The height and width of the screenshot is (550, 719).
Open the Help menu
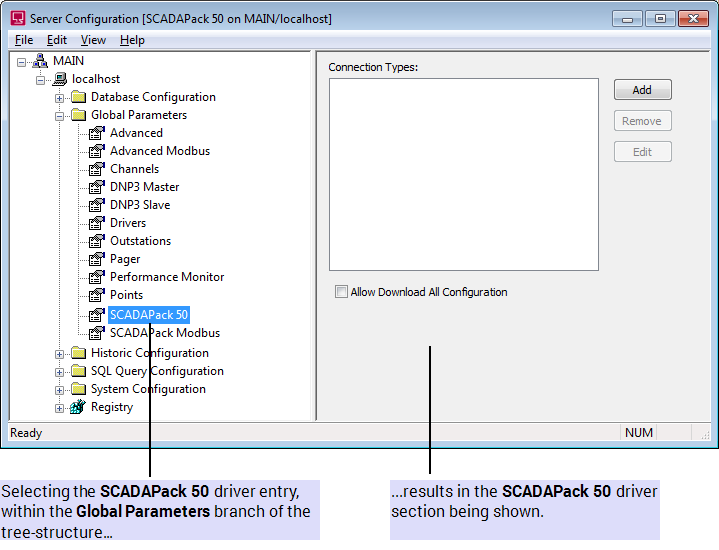[132, 40]
